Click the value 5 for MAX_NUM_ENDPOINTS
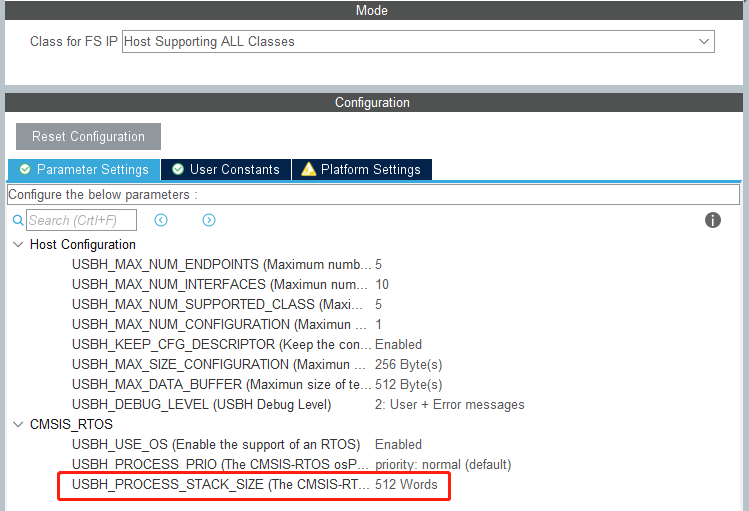Viewport: 749px width, 511px height. 378,265
